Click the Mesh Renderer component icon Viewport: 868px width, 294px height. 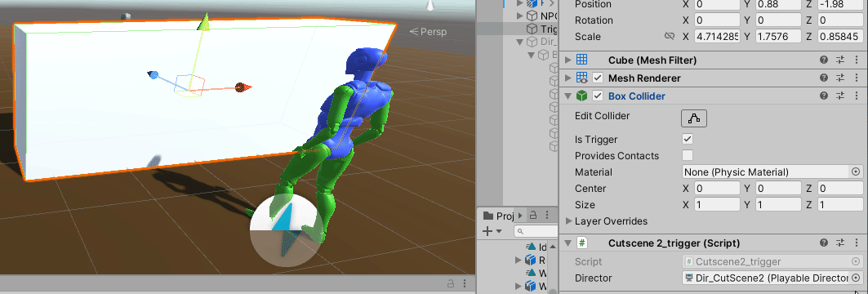tap(581, 78)
